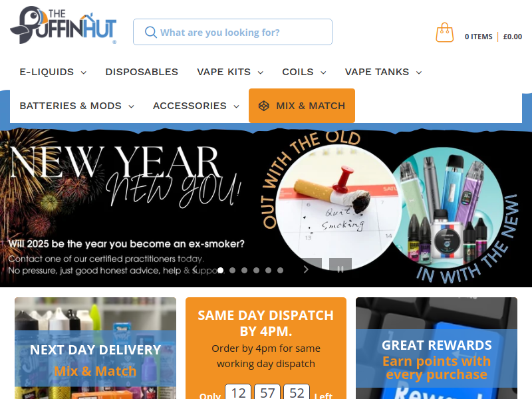Go to previous banner slide arrow
The height and width of the screenshot is (399, 532).
[194, 269]
